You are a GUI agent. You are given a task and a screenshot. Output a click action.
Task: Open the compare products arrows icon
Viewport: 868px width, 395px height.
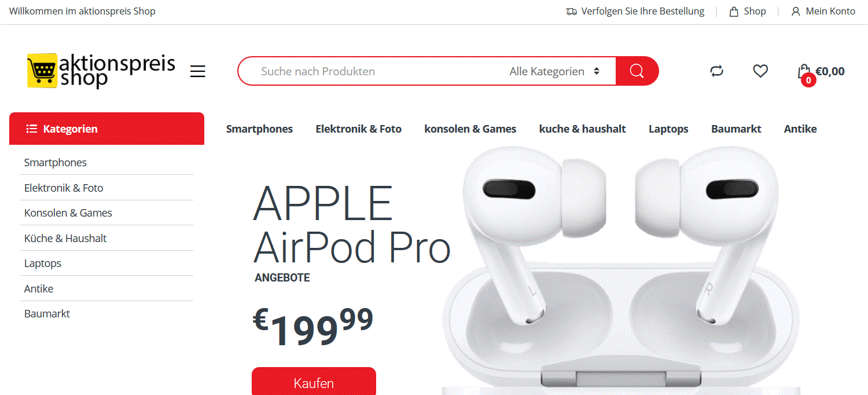(x=716, y=71)
